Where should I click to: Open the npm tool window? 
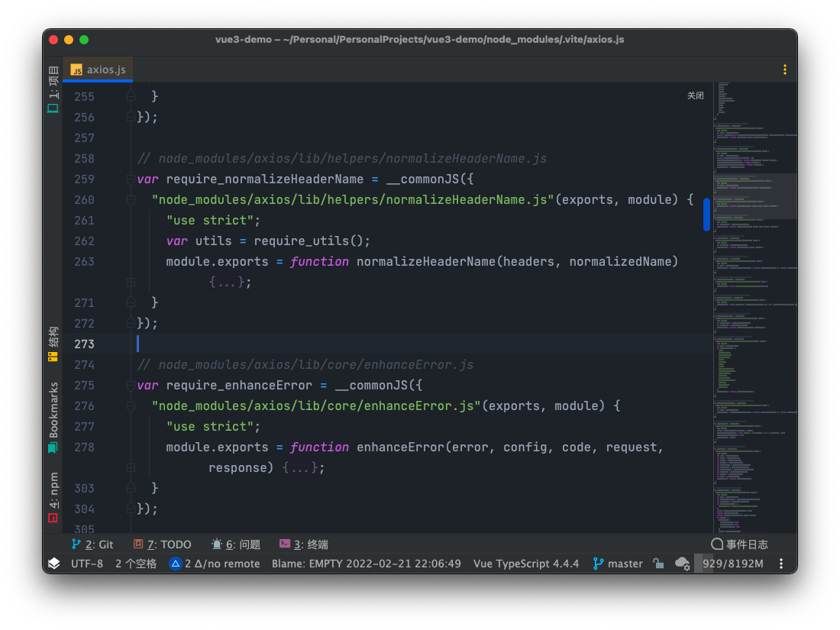point(53,497)
